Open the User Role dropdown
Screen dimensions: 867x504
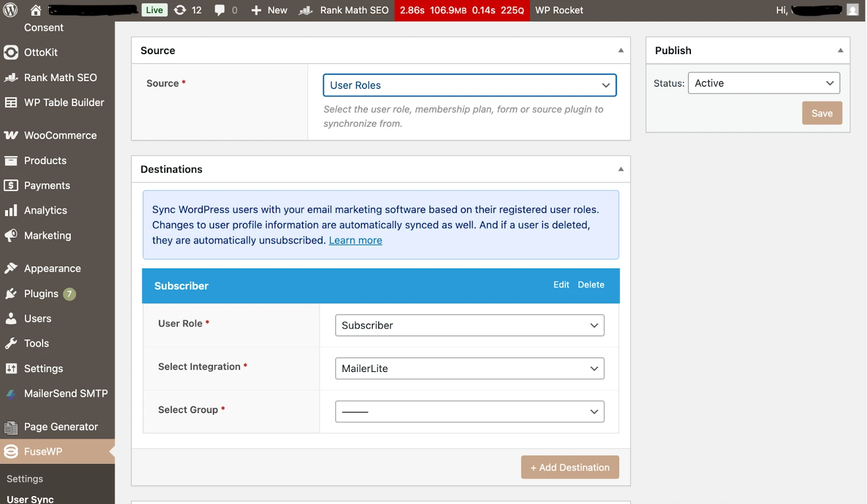pyautogui.click(x=470, y=325)
